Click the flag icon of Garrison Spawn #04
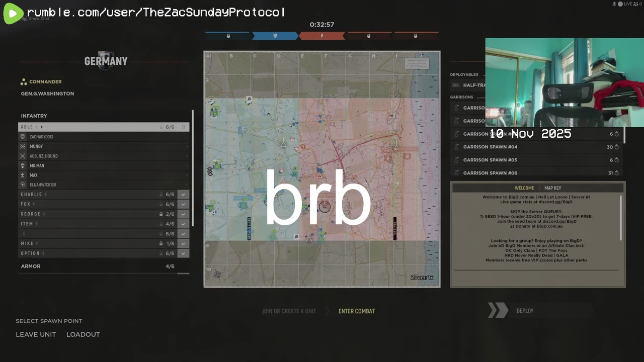 pyautogui.click(x=456, y=147)
